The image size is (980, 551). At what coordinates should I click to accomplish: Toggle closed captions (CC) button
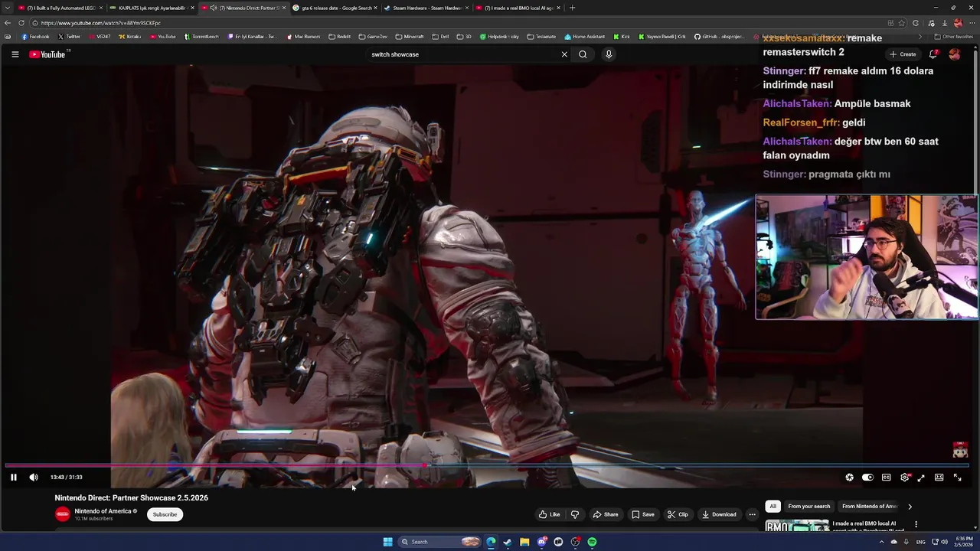[x=887, y=478]
